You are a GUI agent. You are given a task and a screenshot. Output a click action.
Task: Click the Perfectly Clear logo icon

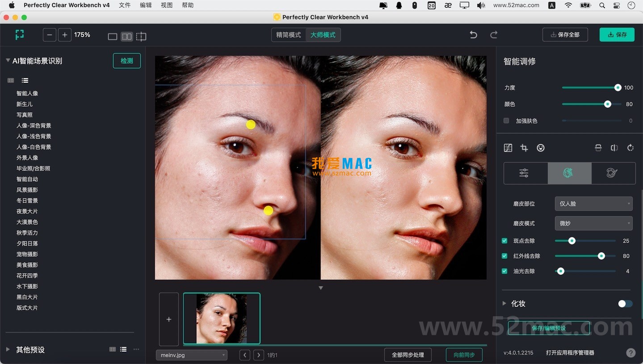[x=19, y=34]
